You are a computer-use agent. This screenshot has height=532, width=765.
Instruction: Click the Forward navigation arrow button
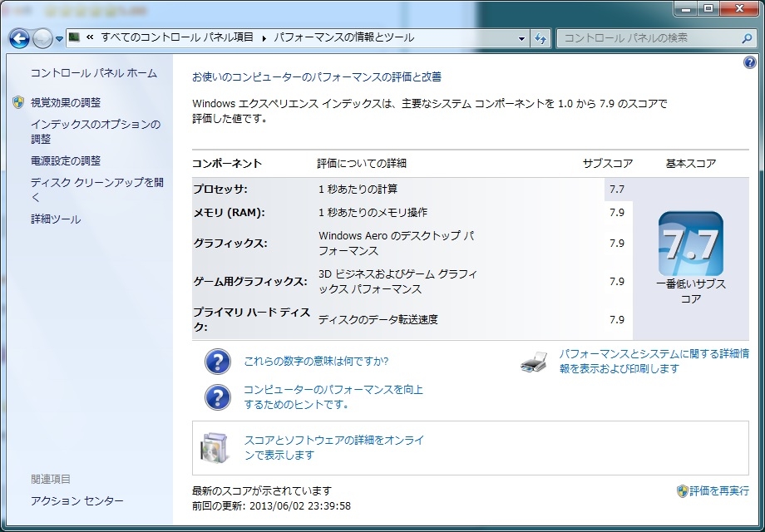click(x=42, y=38)
